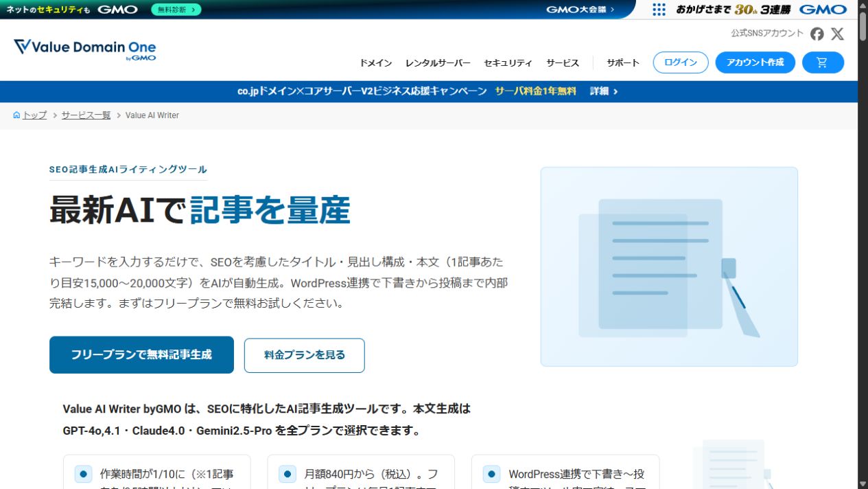This screenshot has width=868, height=489.
Task: Click the 公式SNSアカウント label
Action: click(x=767, y=33)
